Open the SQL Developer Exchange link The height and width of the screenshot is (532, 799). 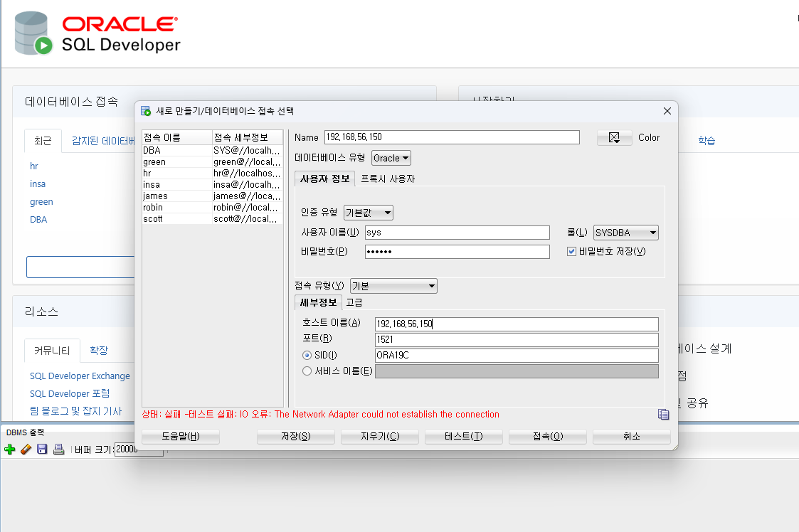click(80, 376)
